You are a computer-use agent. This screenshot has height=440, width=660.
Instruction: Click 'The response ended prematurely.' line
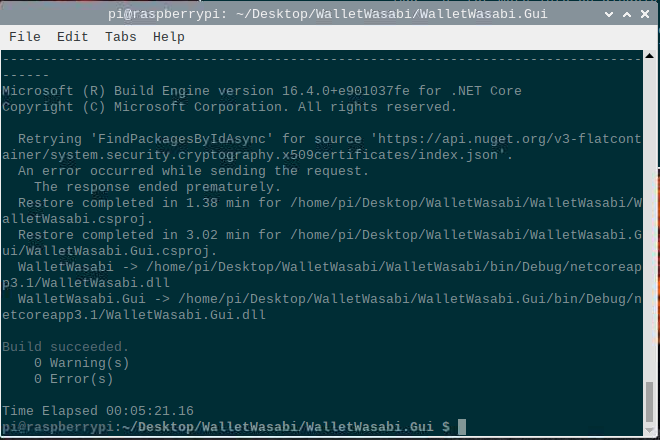click(157, 187)
